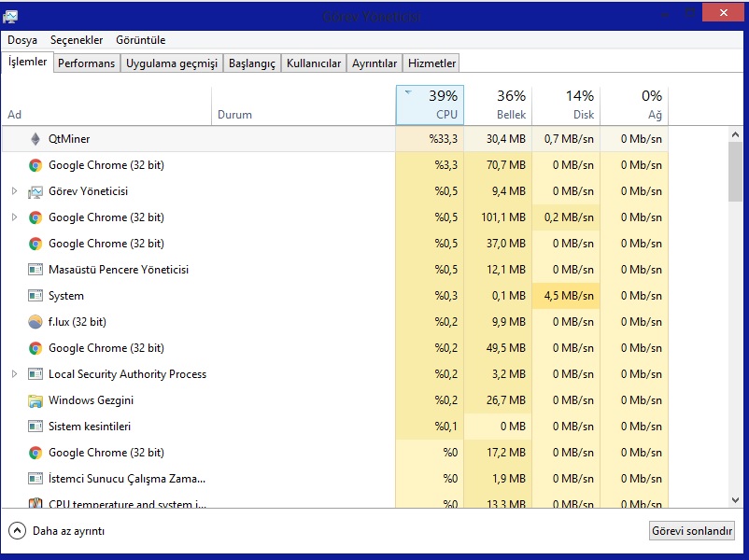749x560 pixels.
Task: Sort by the CPU column header
Action: click(430, 105)
